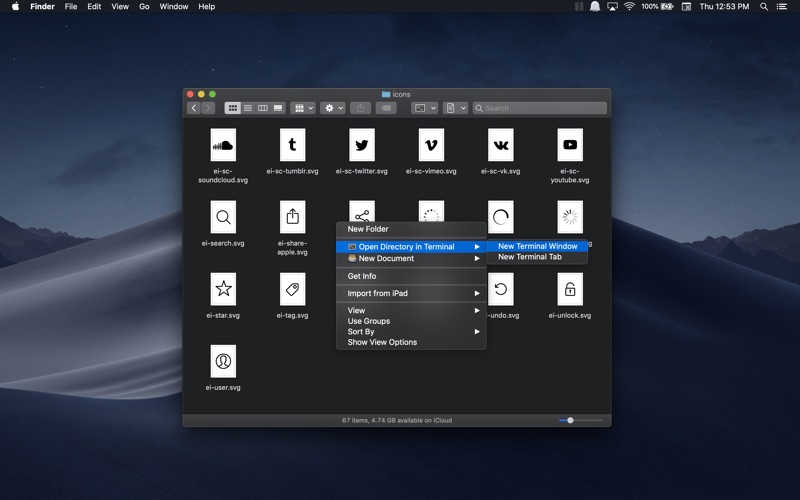Select the ei-share-apple.svg file icon
Image resolution: width=800 pixels, height=500 pixels.
(292, 217)
